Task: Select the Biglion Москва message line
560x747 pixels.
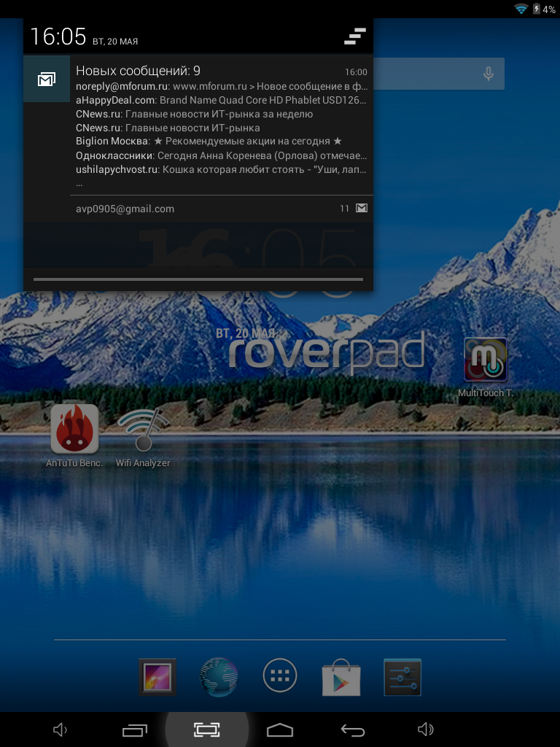Action: click(x=209, y=142)
